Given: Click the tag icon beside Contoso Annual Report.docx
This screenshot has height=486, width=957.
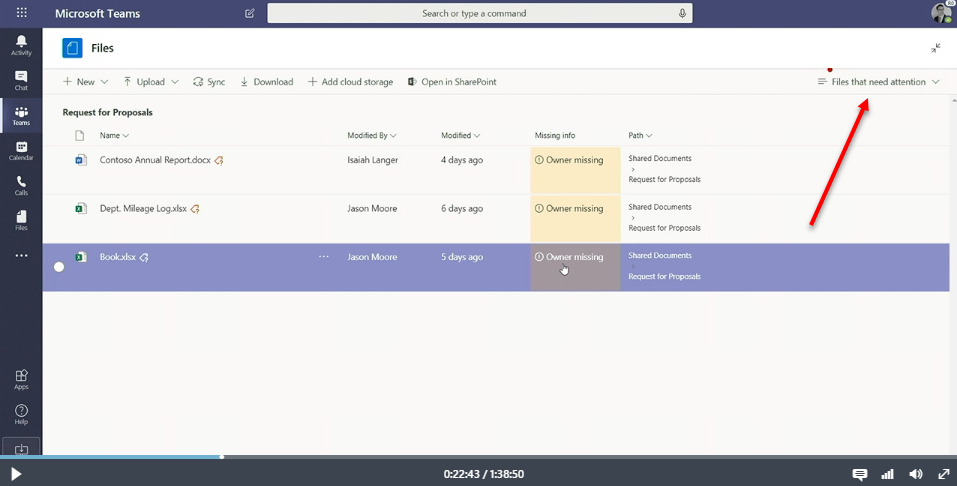Looking at the screenshot, I should click(x=218, y=161).
